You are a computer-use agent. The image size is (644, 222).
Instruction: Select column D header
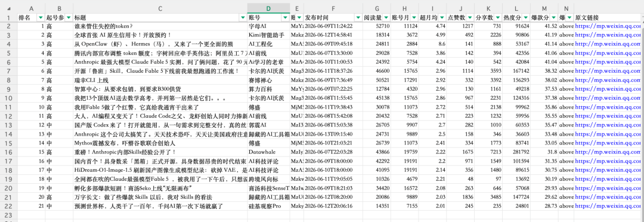coord(268,8)
